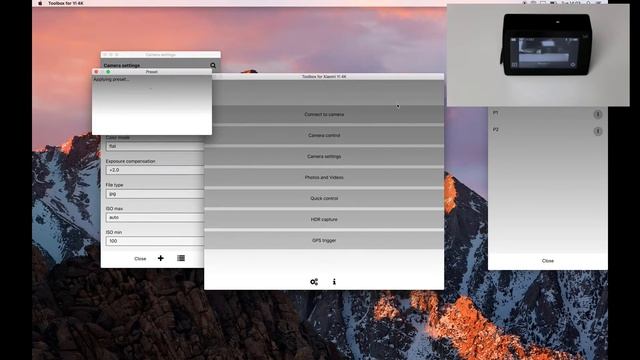
Task: Click Connect to camera
Action: (x=324, y=114)
